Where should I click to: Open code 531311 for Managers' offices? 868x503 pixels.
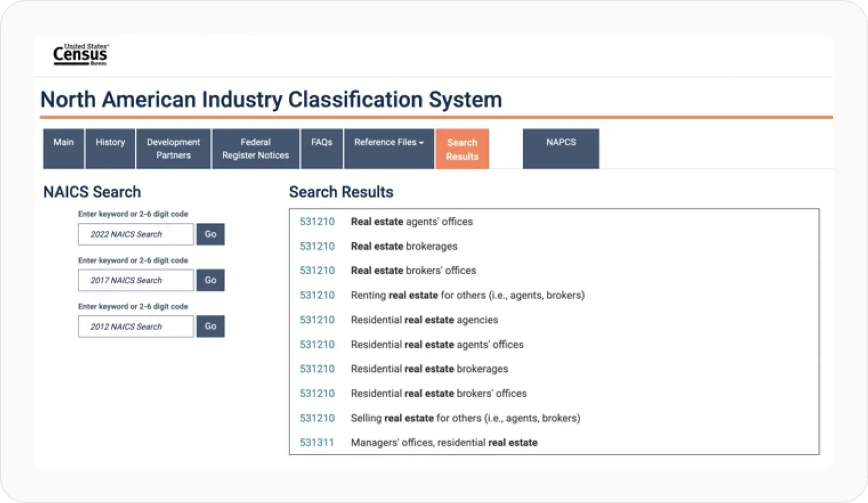(317, 442)
